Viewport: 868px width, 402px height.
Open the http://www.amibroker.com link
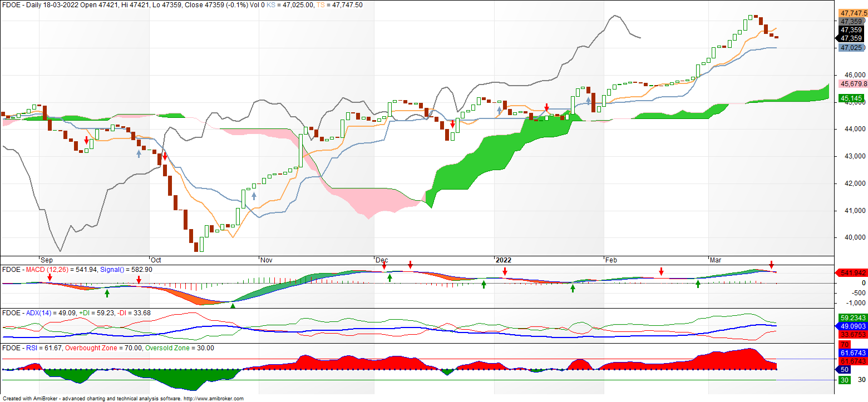tap(214, 399)
